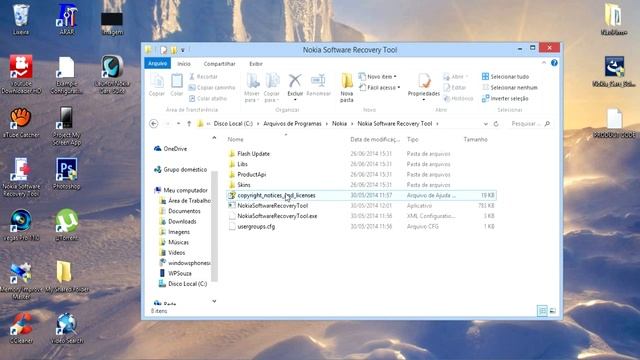
Task: Collapse the ribbon with the chevron
Action: 544,63
